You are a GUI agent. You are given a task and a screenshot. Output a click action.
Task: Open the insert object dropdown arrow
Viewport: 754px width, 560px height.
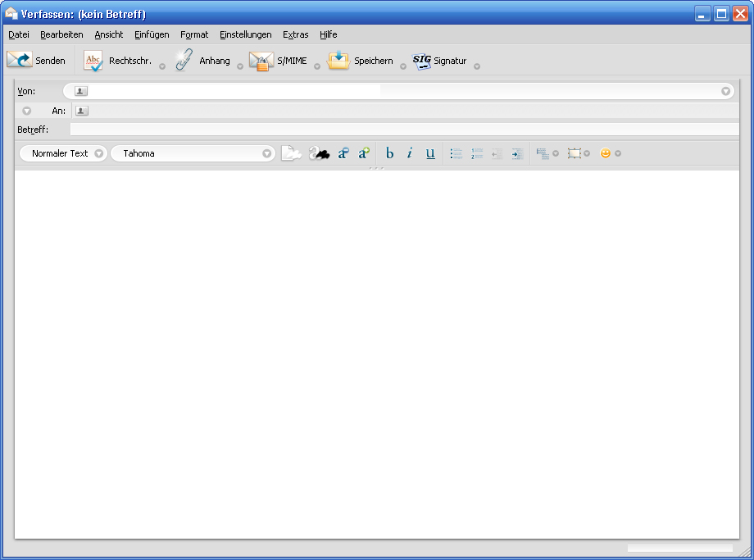(587, 153)
